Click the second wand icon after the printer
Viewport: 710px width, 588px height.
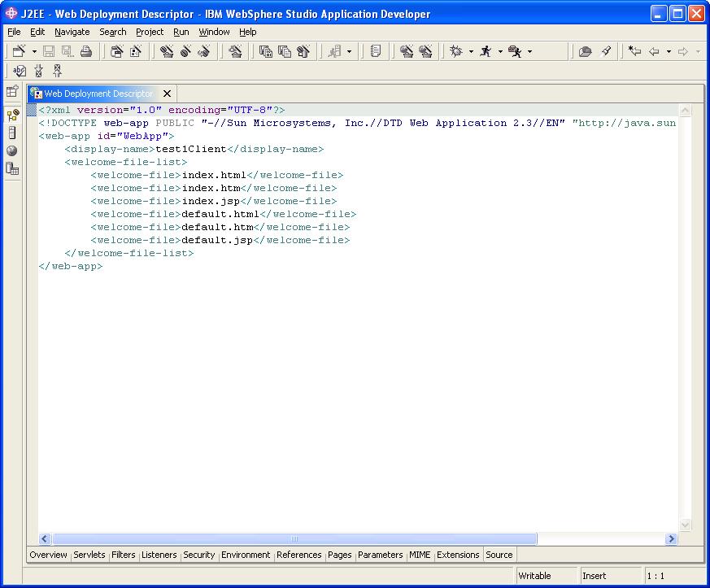[x=135, y=51]
